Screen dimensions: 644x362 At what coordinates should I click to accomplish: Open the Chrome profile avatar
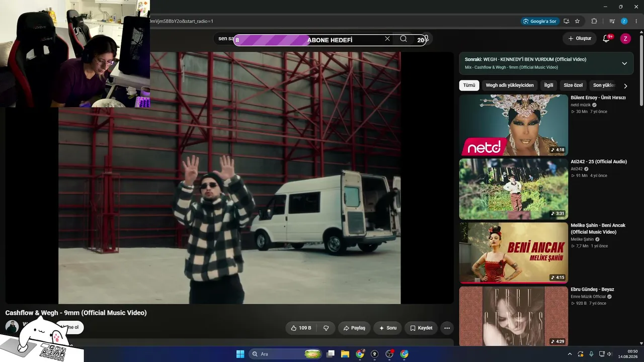pos(624,21)
